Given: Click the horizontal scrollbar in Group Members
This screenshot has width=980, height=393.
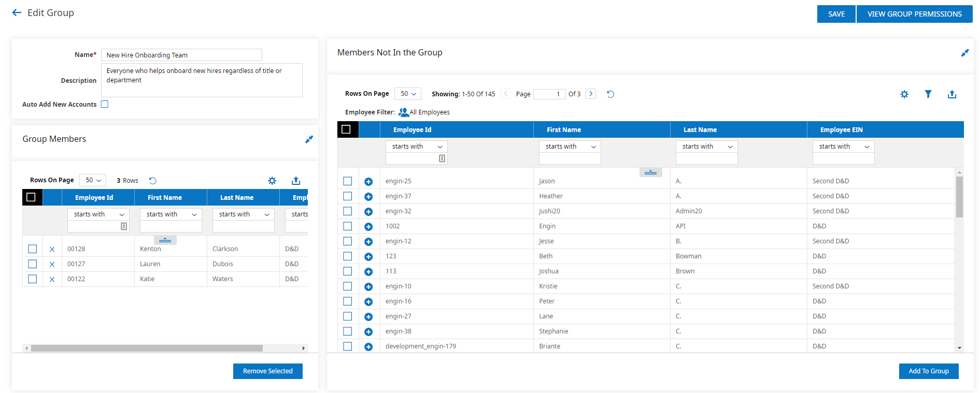Looking at the screenshot, I should click(x=147, y=348).
